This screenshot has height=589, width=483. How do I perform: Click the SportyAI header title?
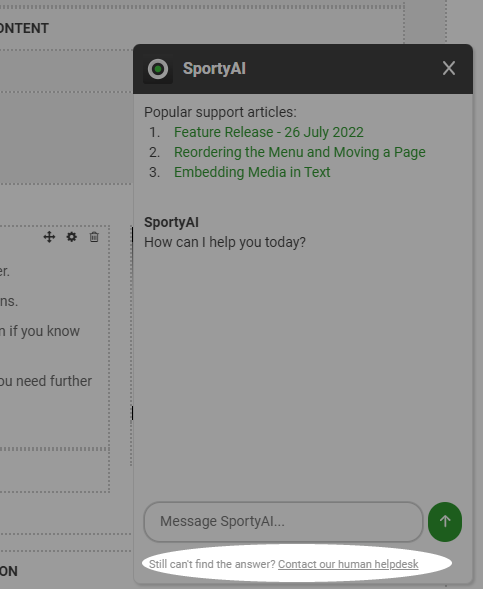pos(214,69)
